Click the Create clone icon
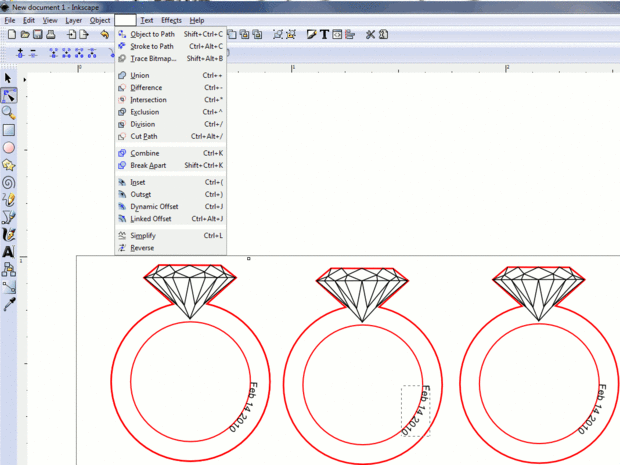620x465 pixels. (x=245, y=34)
